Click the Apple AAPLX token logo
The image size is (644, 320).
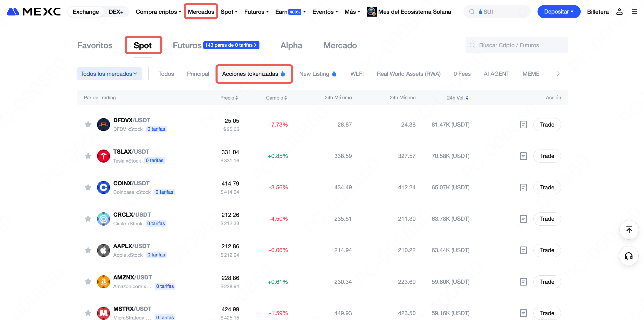click(x=103, y=250)
